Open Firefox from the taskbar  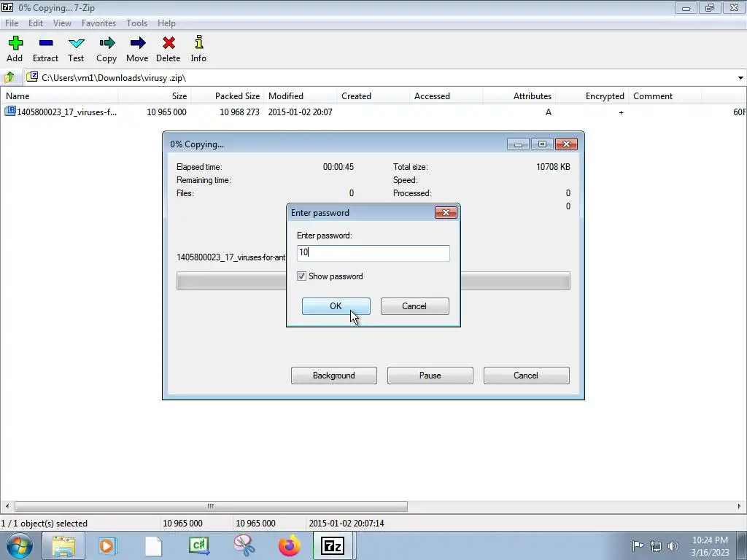coord(289,545)
